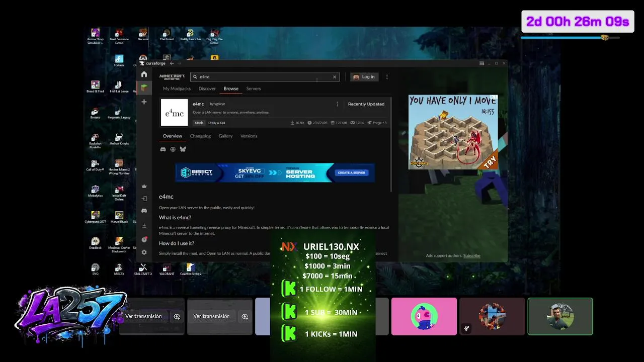This screenshot has height=362, width=644.
Task: Open VALORANT desktop shortcut
Action: pyautogui.click(x=167, y=270)
